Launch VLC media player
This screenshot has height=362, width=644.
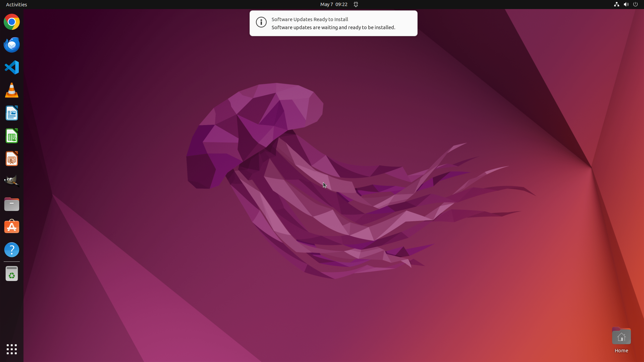click(x=12, y=90)
